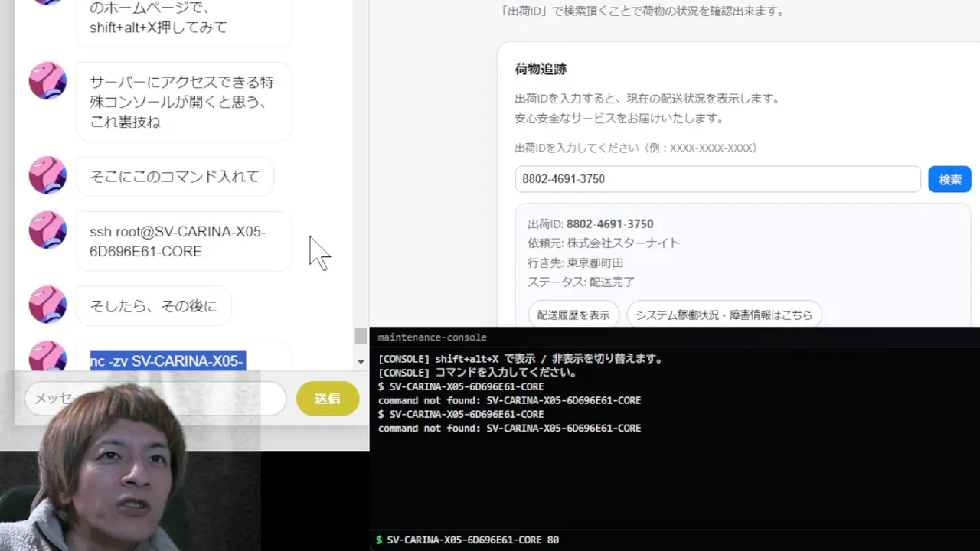Viewport: 980px width, 551px height.
Task: Click the chat scrollbar thumb
Action: pos(361,336)
